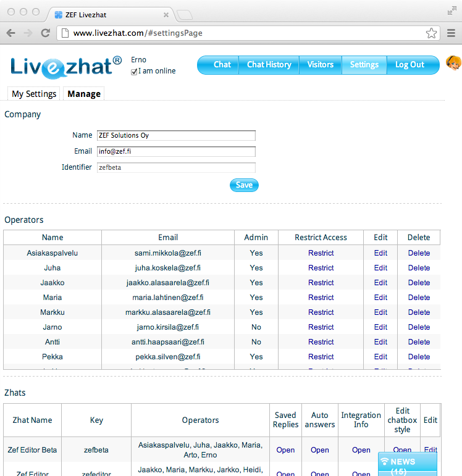Edit operator Antti

380,342
